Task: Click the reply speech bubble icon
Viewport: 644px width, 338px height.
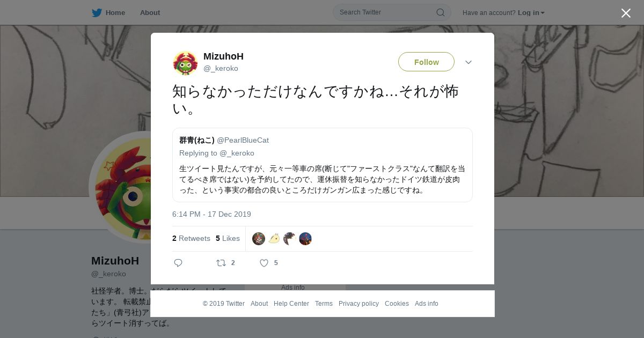Action: (x=178, y=263)
